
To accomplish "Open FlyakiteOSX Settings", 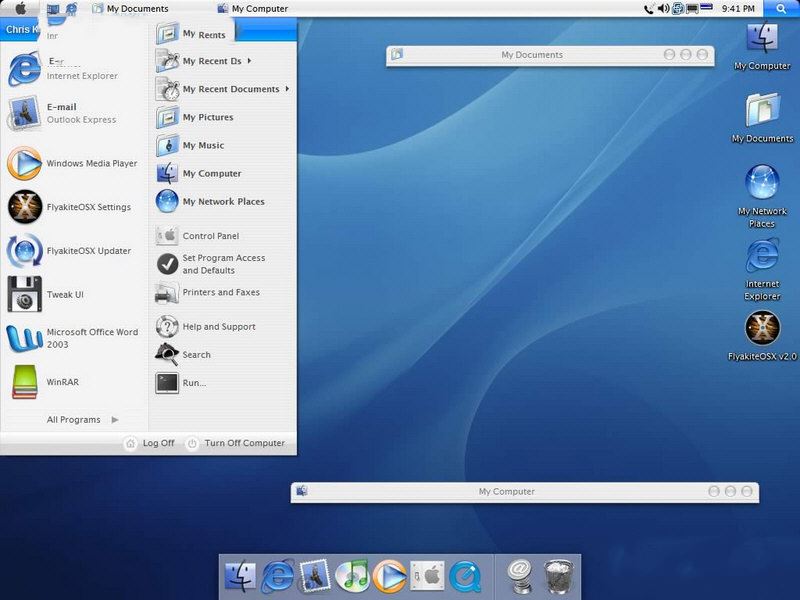I will 69,207.
